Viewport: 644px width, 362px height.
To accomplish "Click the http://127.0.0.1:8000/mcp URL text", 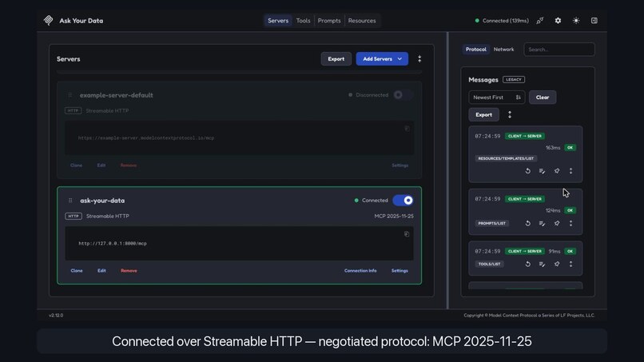I will coord(113,243).
